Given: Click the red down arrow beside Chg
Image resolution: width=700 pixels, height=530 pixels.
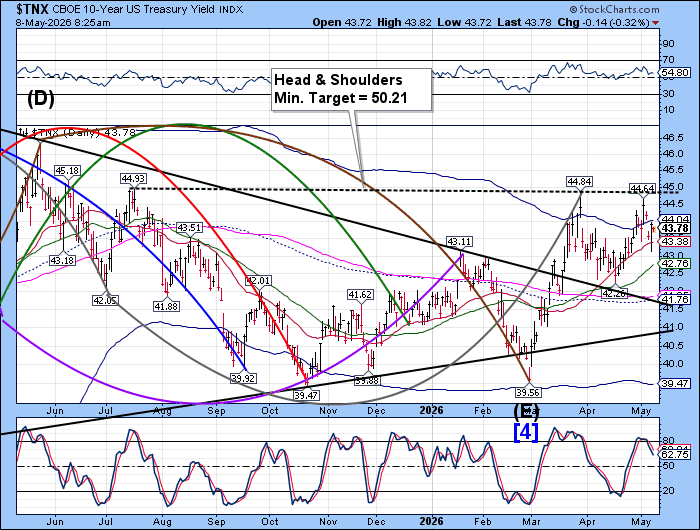Looking at the screenshot, I should click(x=655, y=23).
